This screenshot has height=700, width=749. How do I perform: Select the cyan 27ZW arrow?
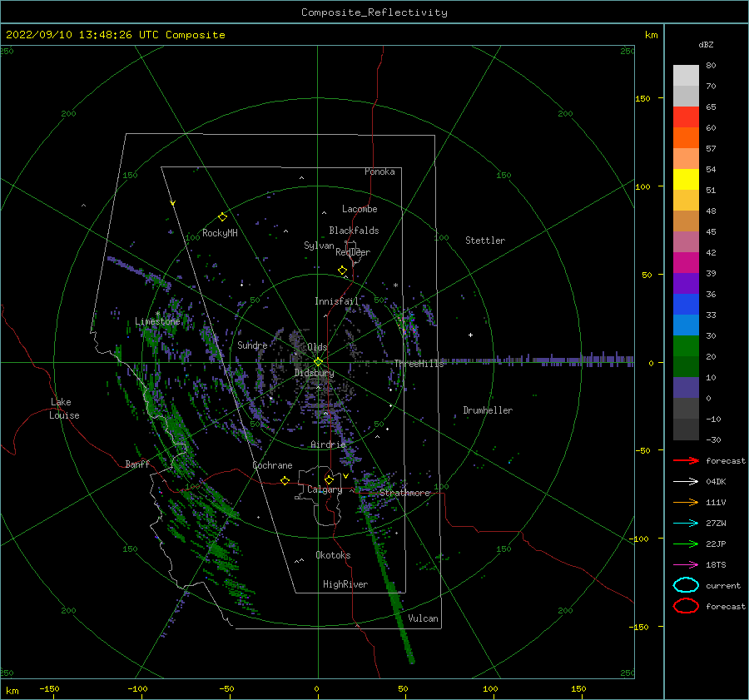(x=686, y=524)
